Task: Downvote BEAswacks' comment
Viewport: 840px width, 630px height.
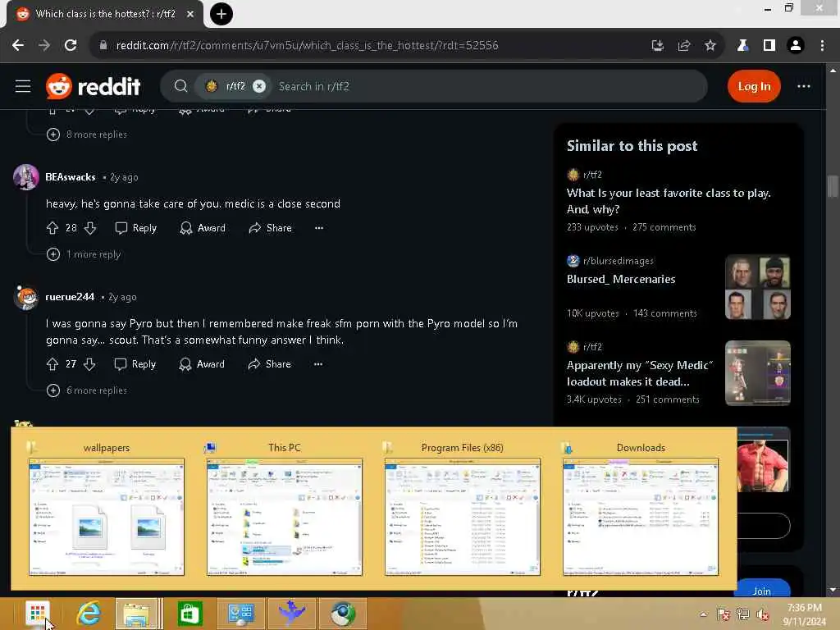Action: (90, 228)
